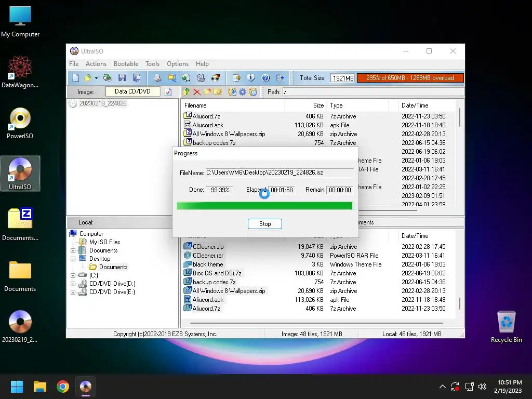Click the Total Size 1921MB field

pyautogui.click(x=343, y=78)
